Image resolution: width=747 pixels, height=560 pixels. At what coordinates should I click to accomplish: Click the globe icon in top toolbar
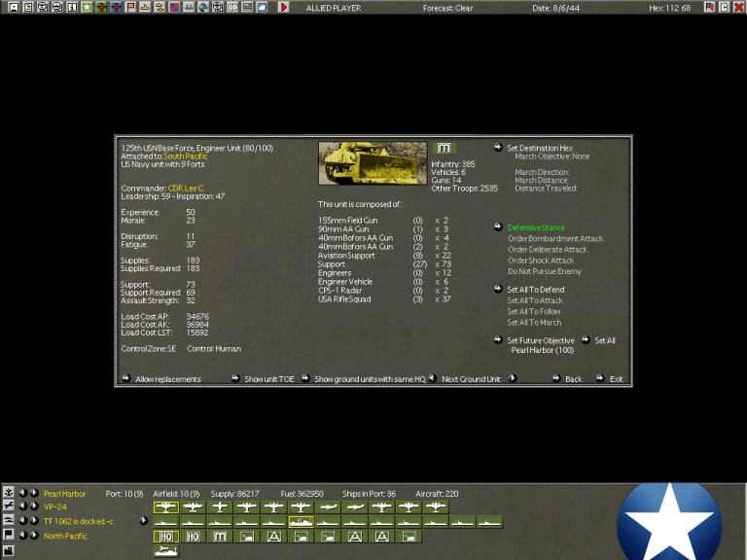point(203,7)
